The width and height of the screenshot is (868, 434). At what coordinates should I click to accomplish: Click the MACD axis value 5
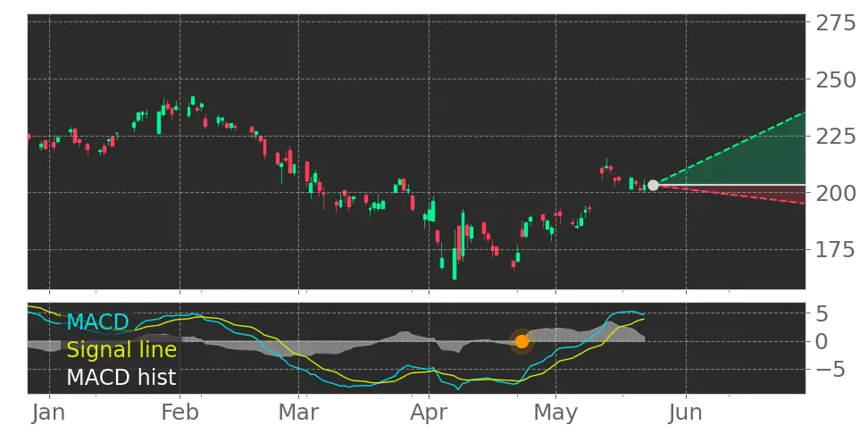tap(822, 314)
